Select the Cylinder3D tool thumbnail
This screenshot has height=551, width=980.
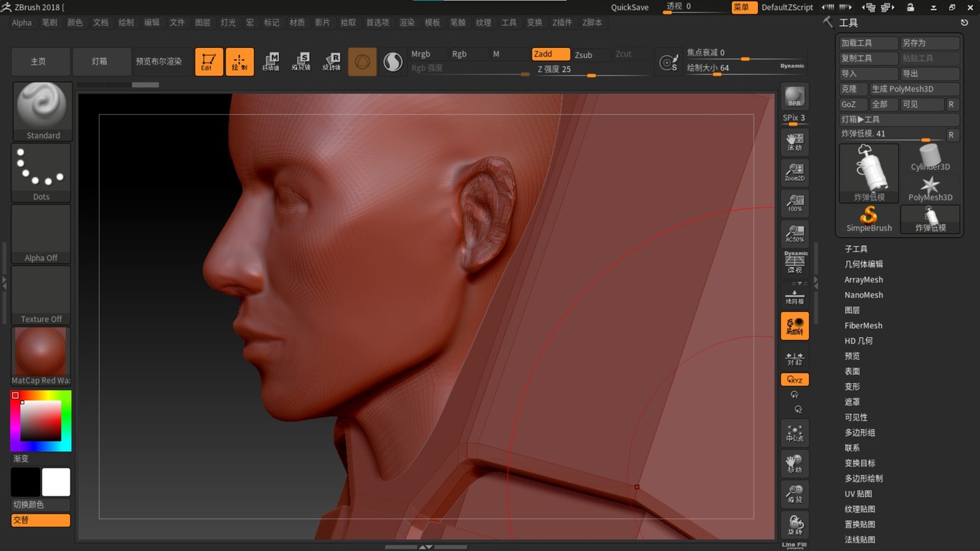930,158
